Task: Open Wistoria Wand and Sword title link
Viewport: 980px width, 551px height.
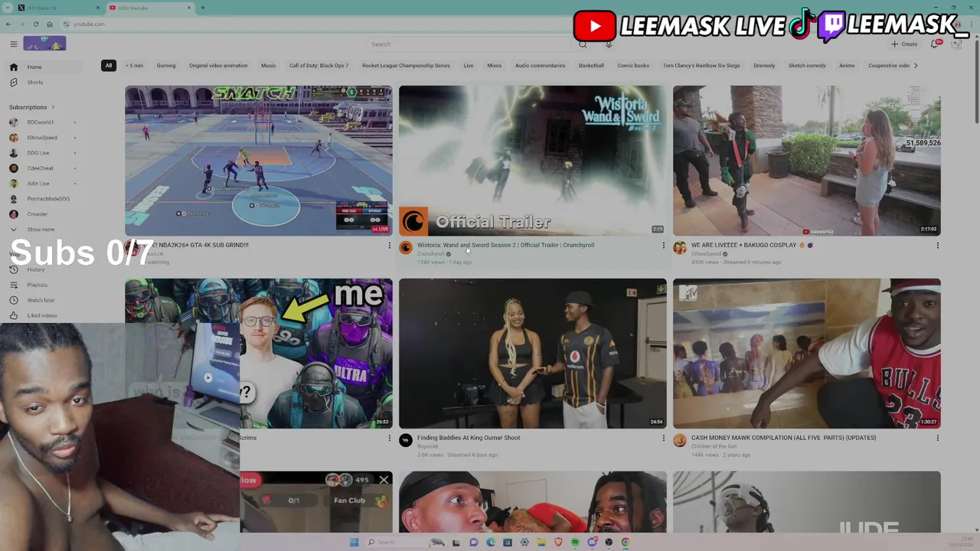Action: 505,245
